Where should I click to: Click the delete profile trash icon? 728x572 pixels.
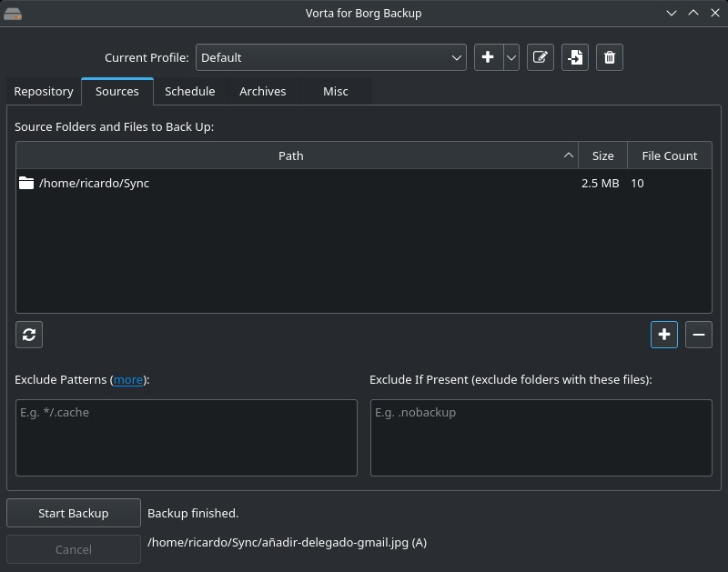point(610,57)
